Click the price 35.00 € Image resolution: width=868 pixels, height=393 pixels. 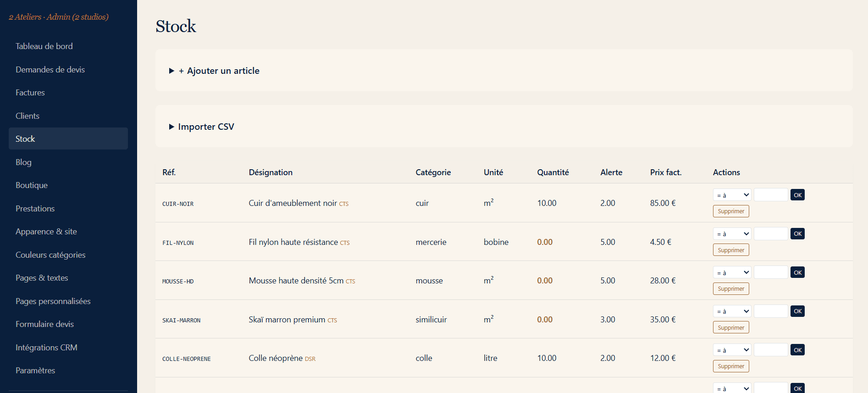pyautogui.click(x=663, y=320)
